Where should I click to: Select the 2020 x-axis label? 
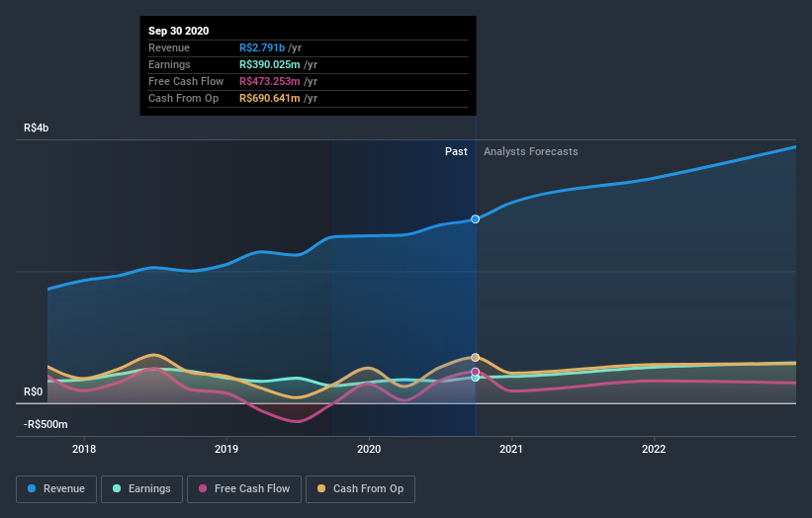point(369,449)
